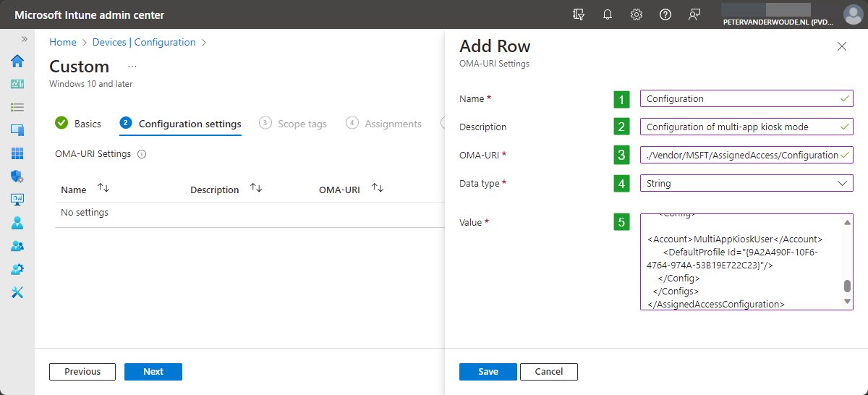Close the Add Row panel
This screenshot has width=868, height=395.
[x=841, y=46]
